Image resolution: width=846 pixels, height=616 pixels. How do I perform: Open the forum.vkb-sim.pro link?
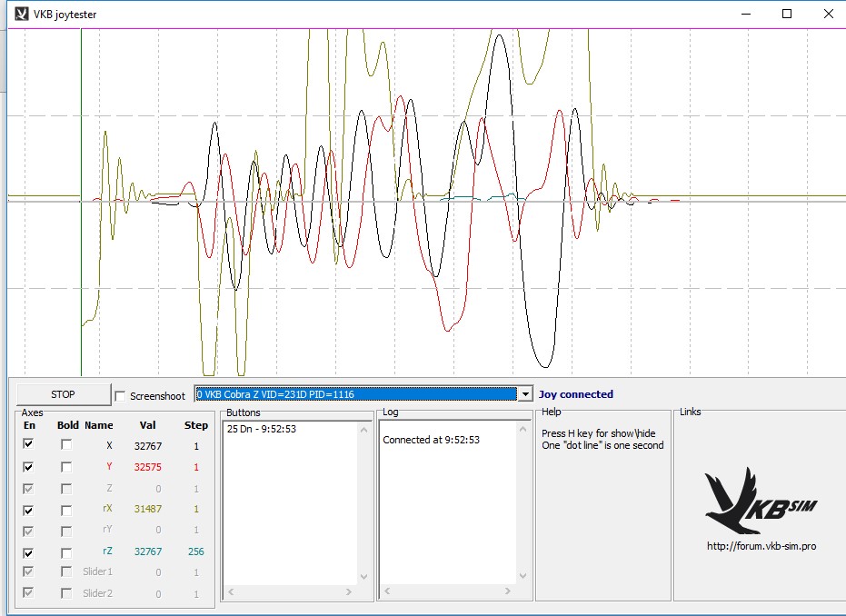761,546
